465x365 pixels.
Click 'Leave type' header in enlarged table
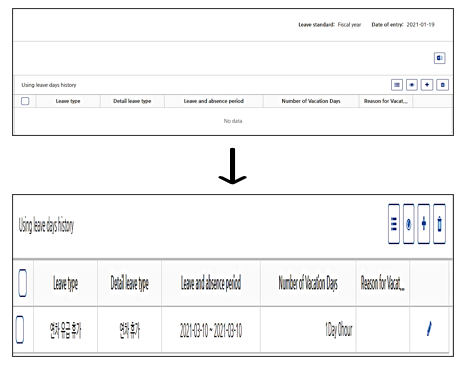[x=65, y=283]
